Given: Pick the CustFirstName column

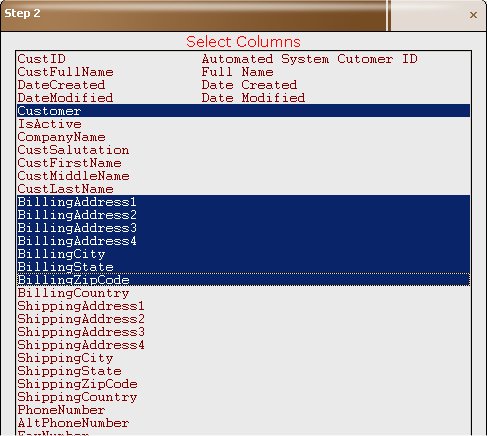Looking at the screenshot, I should coord(243,163).
